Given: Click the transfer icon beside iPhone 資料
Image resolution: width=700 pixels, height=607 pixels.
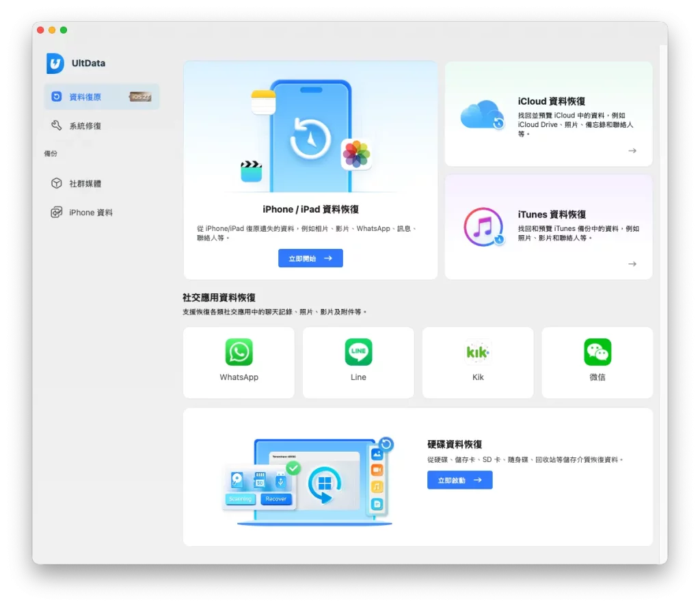Looking at the screenshot, I should click(x=56, y=213).
